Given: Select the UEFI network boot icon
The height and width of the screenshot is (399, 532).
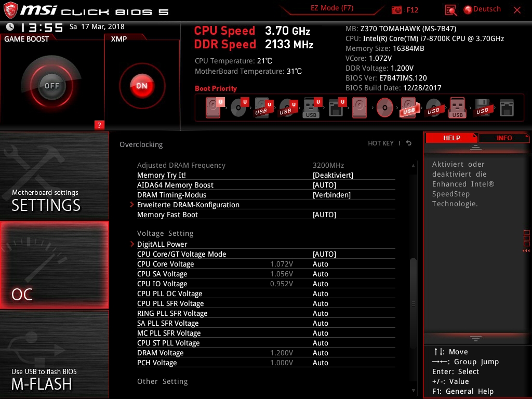Looking at the screenshot, I should [x=337, y=108].
